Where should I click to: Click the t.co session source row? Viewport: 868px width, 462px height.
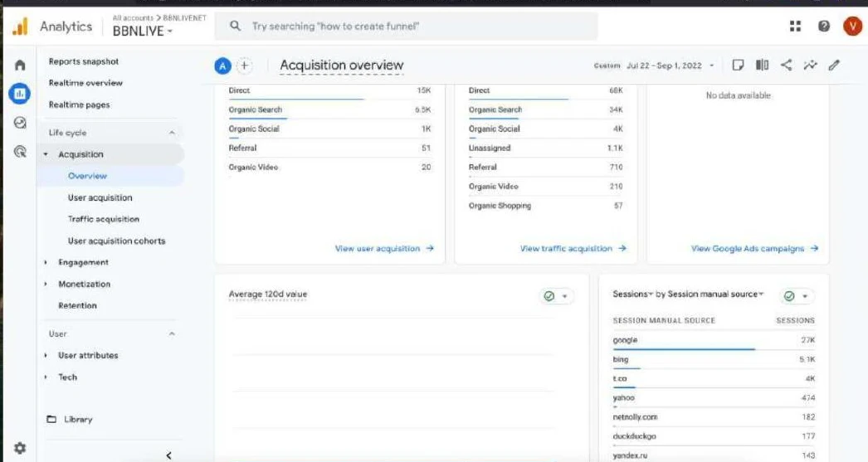point(714,379)
